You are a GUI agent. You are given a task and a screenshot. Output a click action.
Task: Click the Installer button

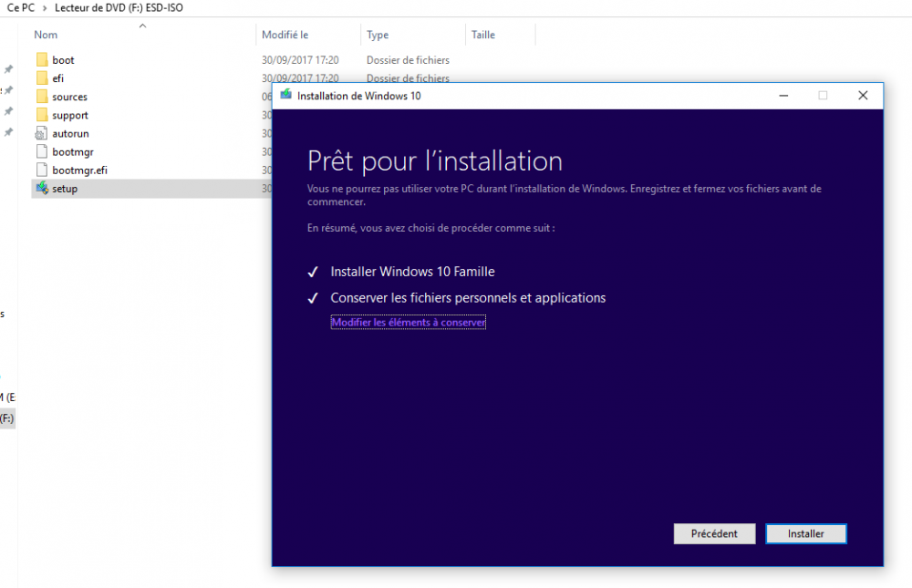click(x=805, y=533)
